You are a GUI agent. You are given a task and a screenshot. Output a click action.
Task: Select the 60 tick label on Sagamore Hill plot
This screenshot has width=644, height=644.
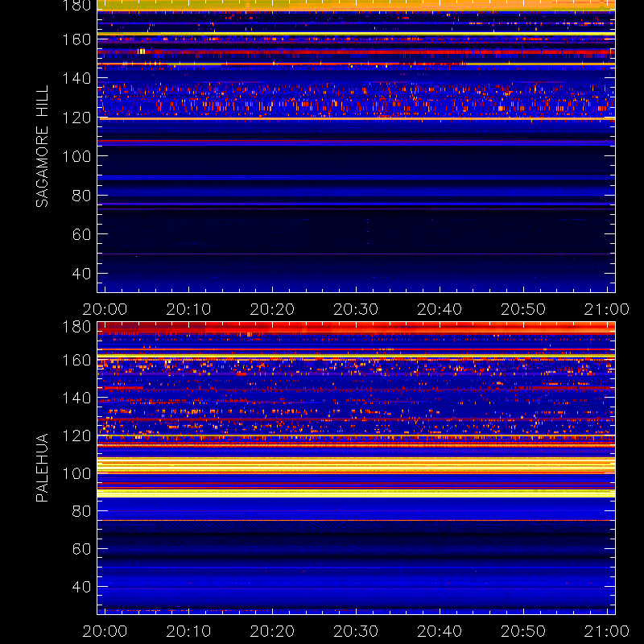coord(81,234)
